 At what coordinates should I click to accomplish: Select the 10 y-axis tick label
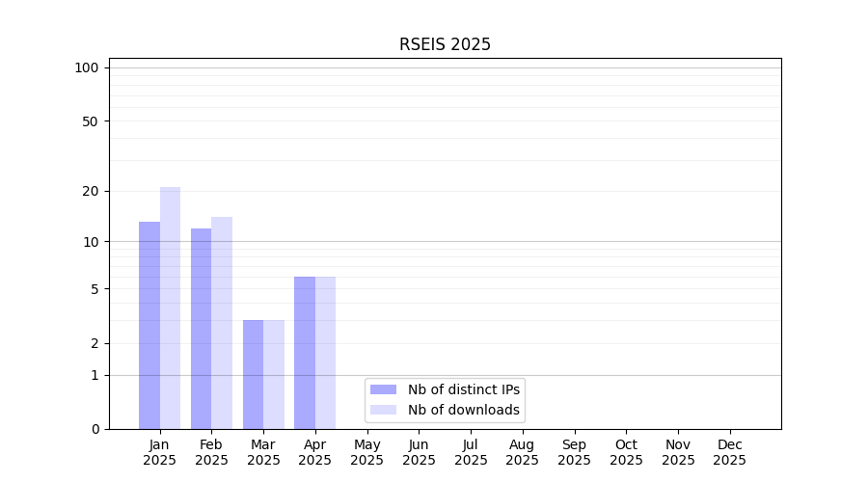coord(91,241)
